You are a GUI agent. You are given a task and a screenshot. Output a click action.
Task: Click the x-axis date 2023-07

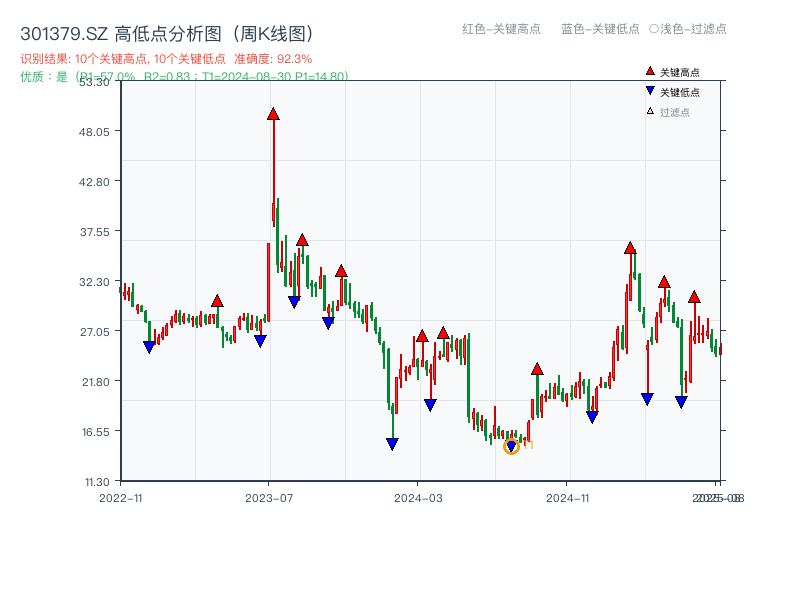pos(269,498)
